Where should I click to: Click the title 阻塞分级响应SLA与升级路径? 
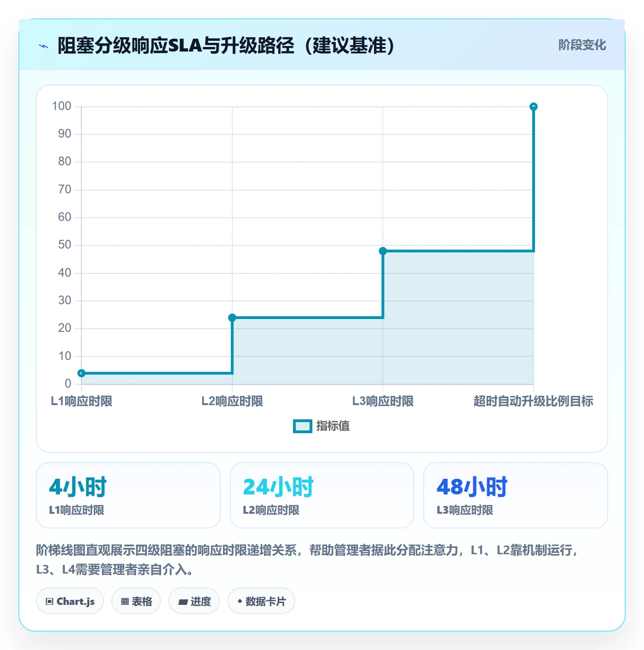(x=226, y=46)
